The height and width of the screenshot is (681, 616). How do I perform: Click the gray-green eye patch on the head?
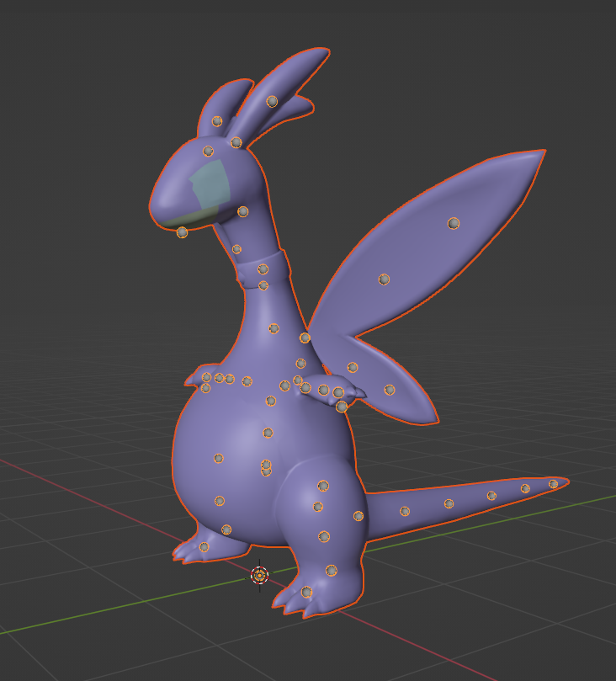point(210,184)
